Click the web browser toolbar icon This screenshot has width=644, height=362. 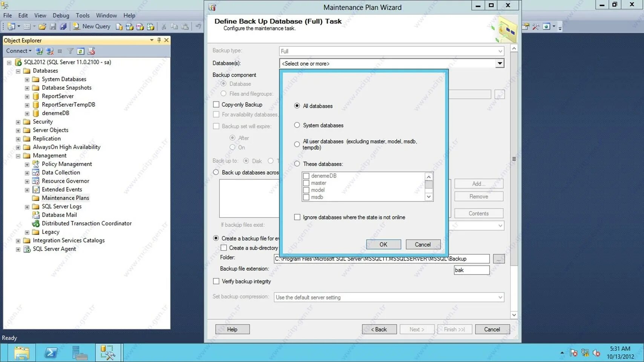coord(546,26)
